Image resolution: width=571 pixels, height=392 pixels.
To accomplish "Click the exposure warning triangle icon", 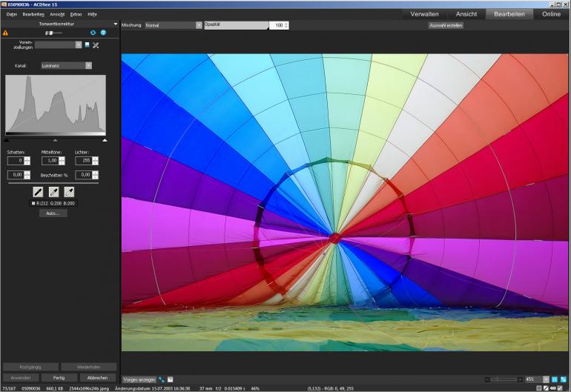I will pos(5,33).
